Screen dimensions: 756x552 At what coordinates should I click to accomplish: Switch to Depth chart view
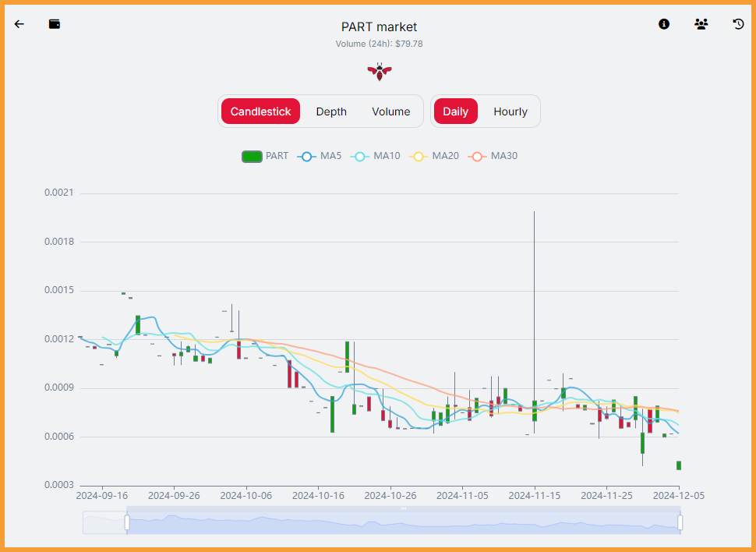coord(331,111)
